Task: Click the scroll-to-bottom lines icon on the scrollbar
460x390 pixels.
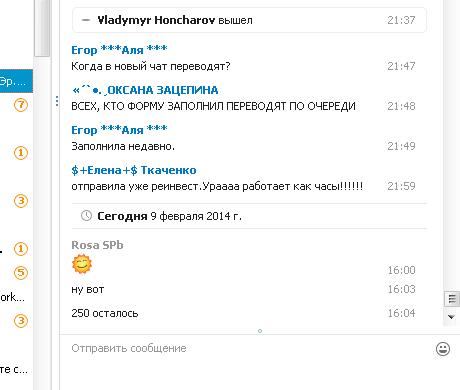Action: click(x=452, y=299)
